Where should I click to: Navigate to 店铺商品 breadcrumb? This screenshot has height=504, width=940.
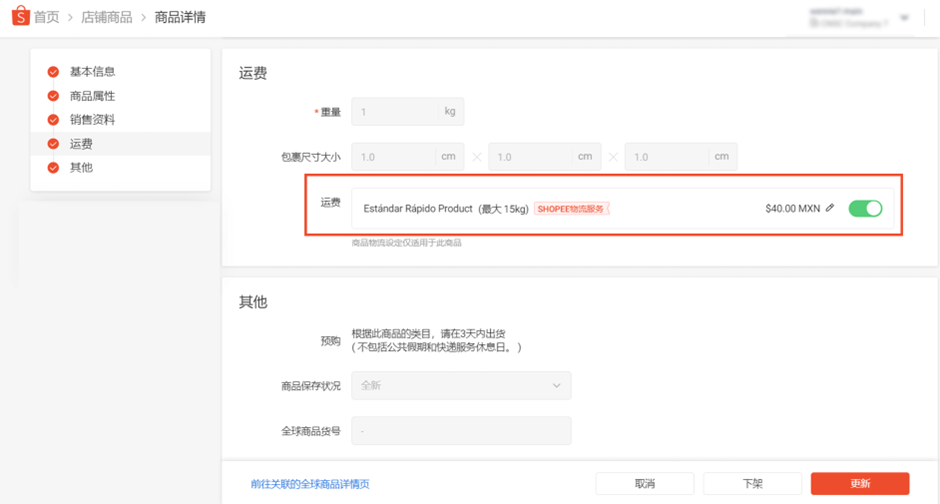tap(107, 17)
